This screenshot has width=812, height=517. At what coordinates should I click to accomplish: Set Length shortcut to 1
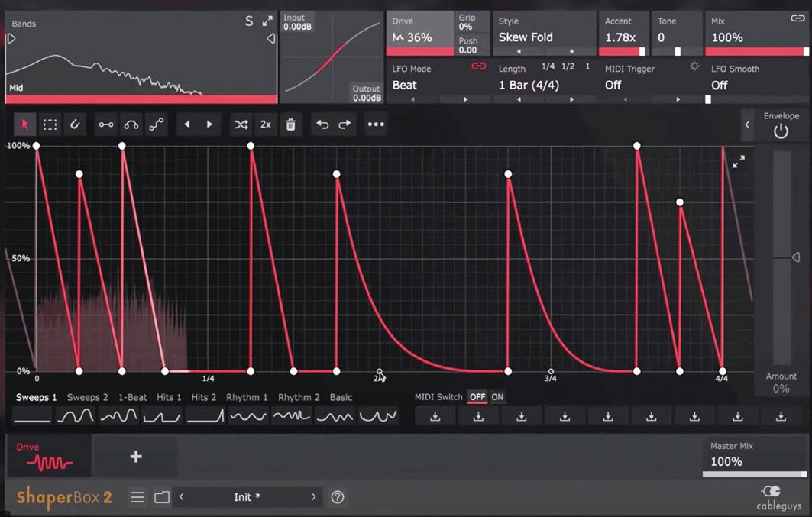(x=587, y=66)
